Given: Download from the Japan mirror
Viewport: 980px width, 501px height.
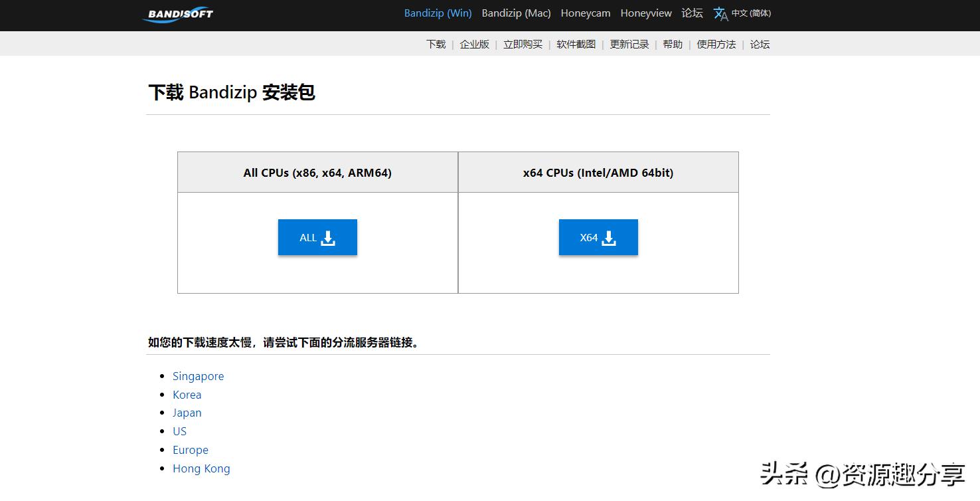Looking at the screenshot, I should point(187,413).
